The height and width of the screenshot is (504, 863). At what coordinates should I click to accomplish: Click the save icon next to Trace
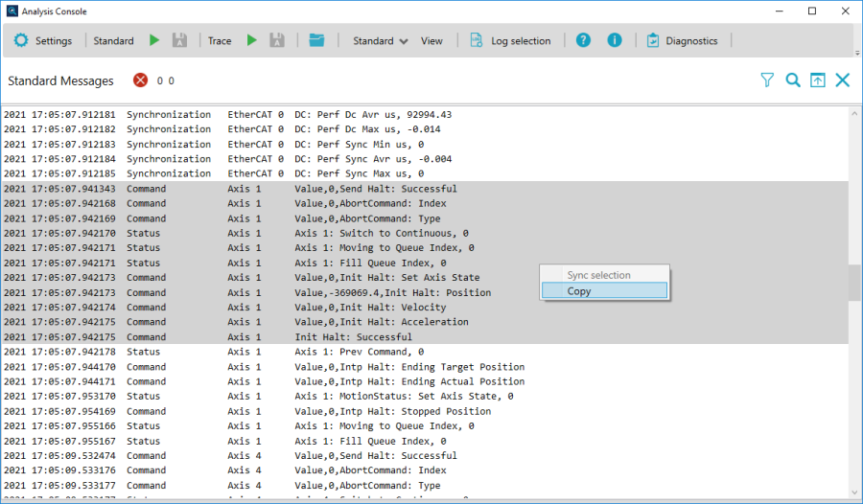point(277,41)
